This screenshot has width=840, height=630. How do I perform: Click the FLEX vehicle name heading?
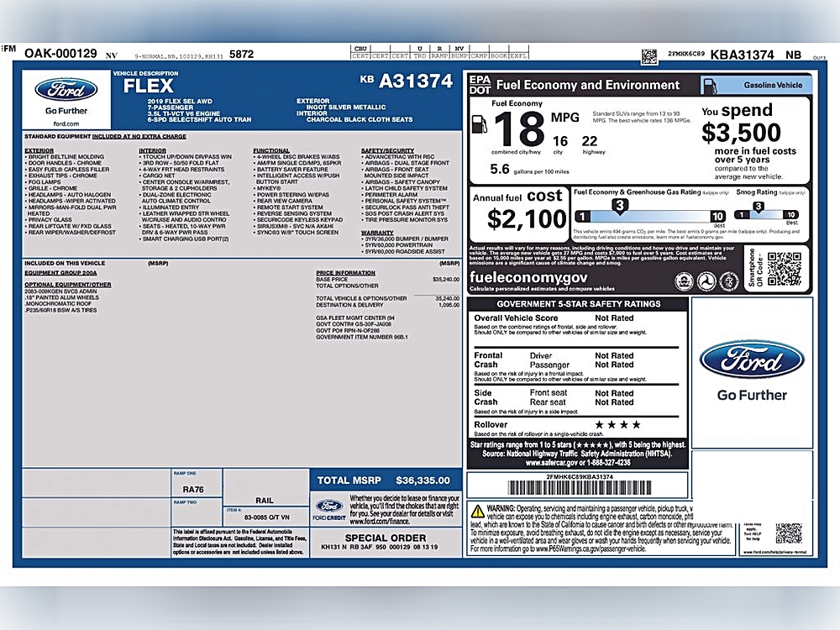tap(149, 87)
